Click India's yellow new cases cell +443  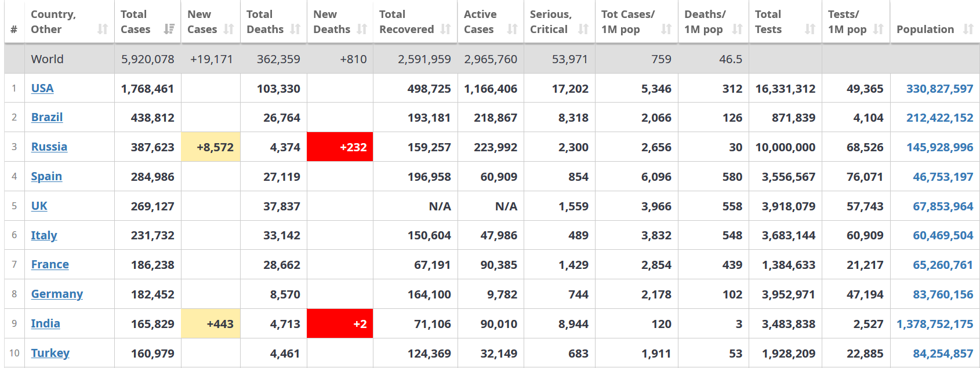pyautogui.click(x=210, y=323)
